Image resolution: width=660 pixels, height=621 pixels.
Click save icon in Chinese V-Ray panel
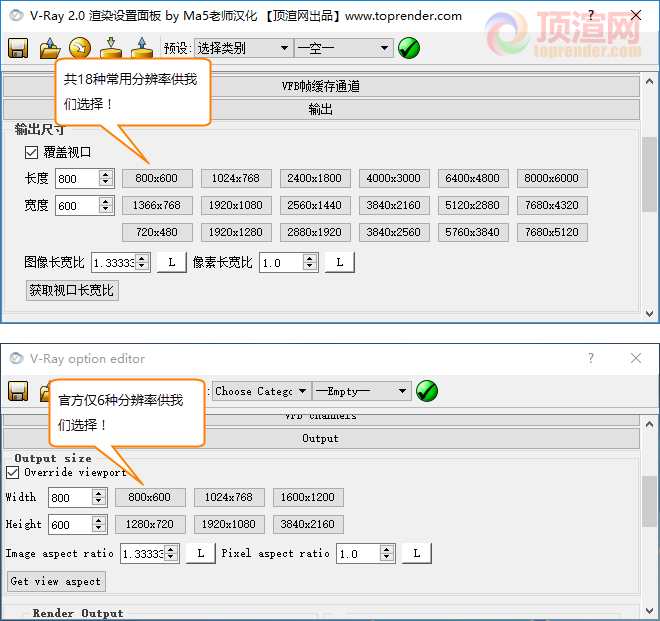pyautogui.click(x=18, y=48)
